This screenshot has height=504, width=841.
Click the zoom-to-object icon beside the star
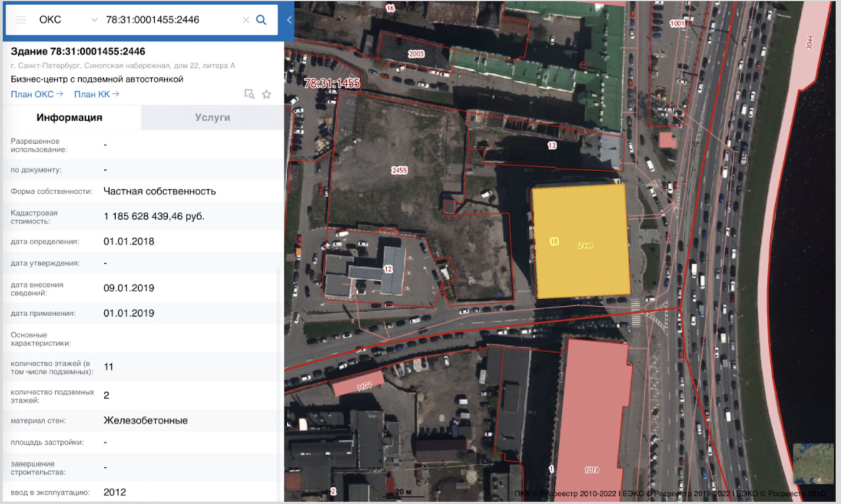pyautogui.click(x=249, y=94)
